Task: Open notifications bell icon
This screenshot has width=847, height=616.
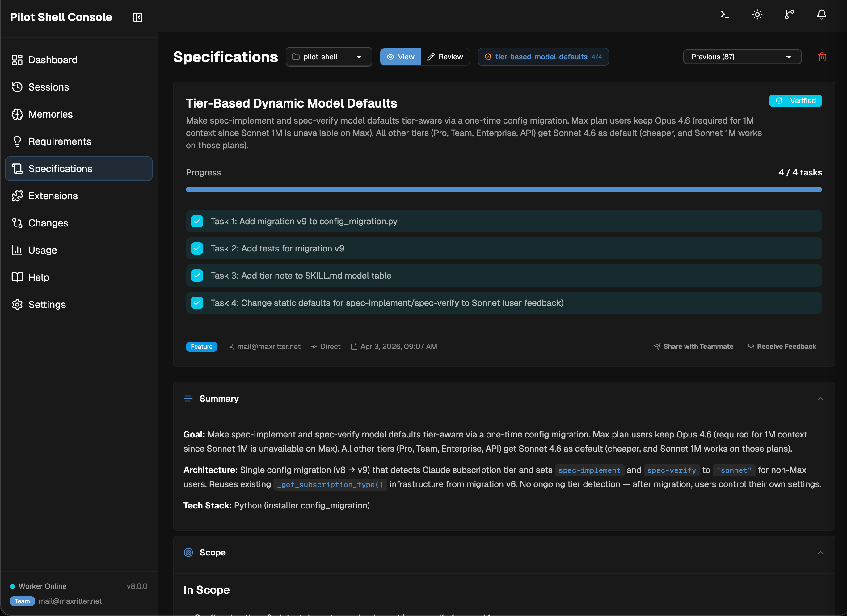Action: point(821,15)
